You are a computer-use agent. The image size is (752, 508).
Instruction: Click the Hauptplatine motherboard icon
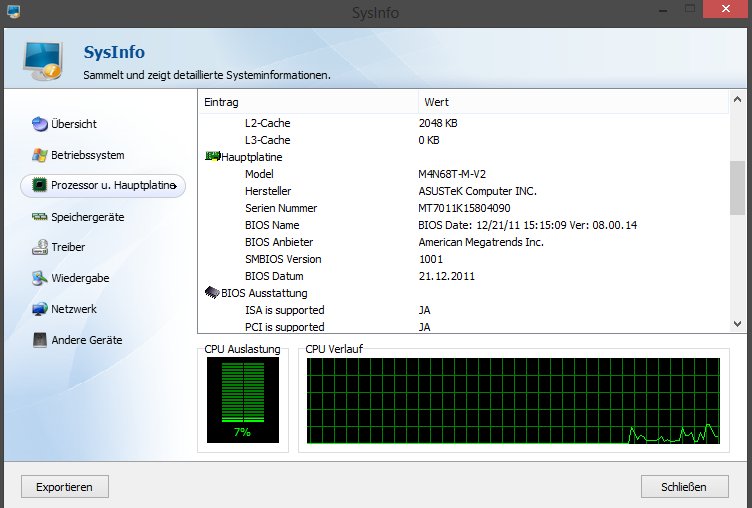pos(212,156)
